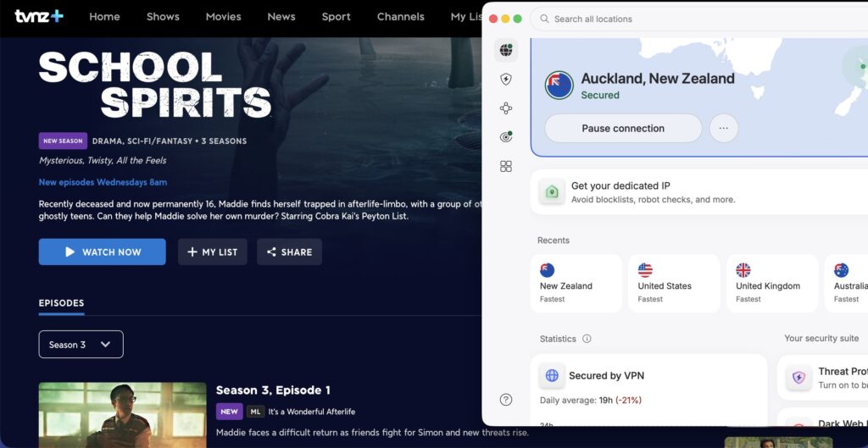
Task: Click the Threat Protection shield card icon
Action: tap(798, 378)
